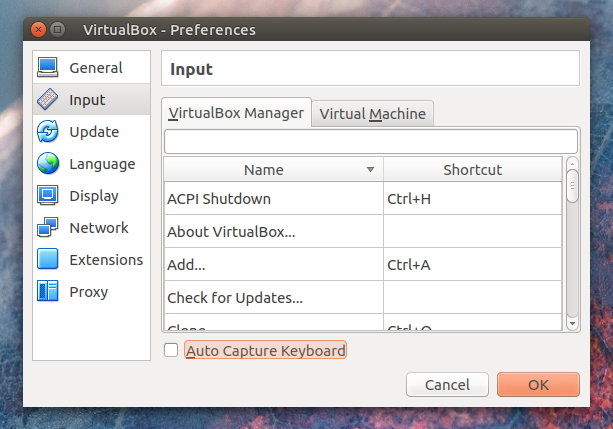
Task: Open Extensions label in sidebar
Action: click(106, 260)
